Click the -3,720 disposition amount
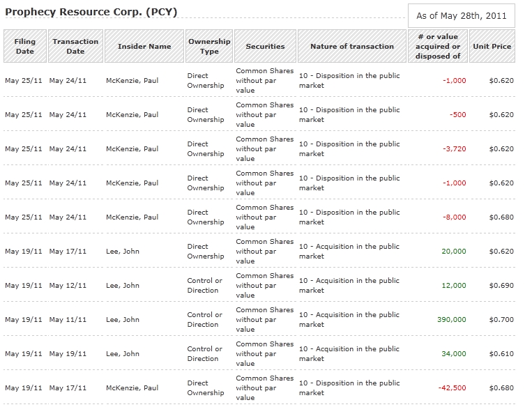 454,149
